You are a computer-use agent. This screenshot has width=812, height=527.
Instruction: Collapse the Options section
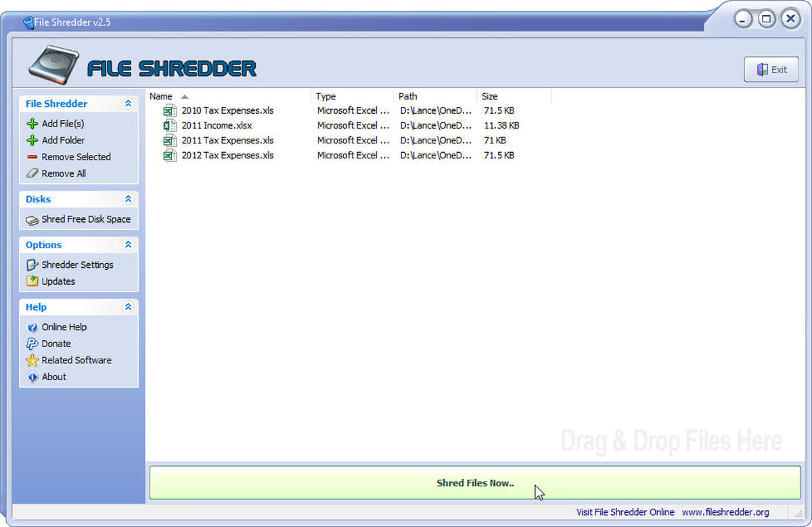[128, 244]
